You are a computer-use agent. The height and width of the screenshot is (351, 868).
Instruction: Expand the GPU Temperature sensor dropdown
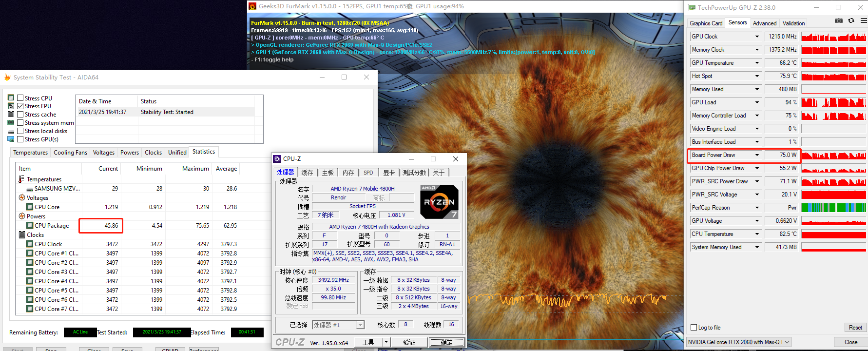coord(757,63)
